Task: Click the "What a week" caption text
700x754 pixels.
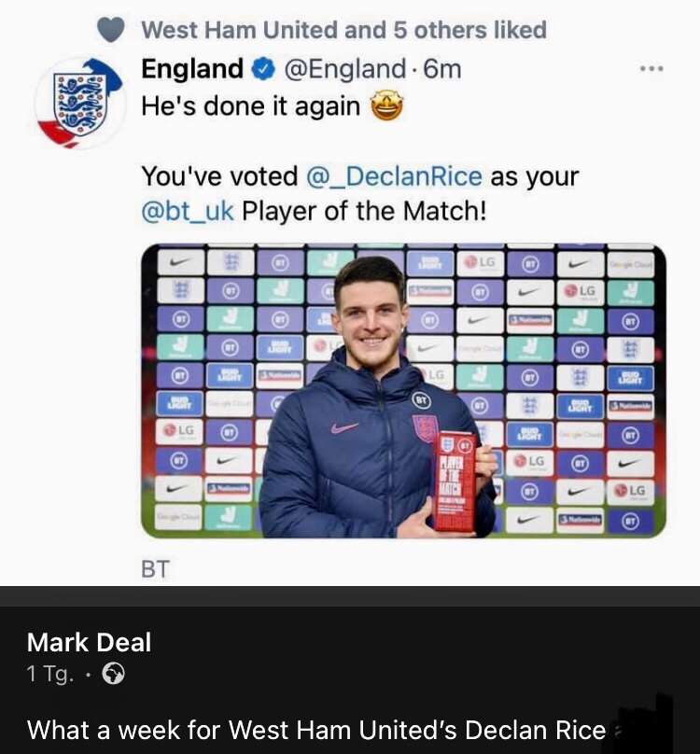Action: (x=316, y=729)
